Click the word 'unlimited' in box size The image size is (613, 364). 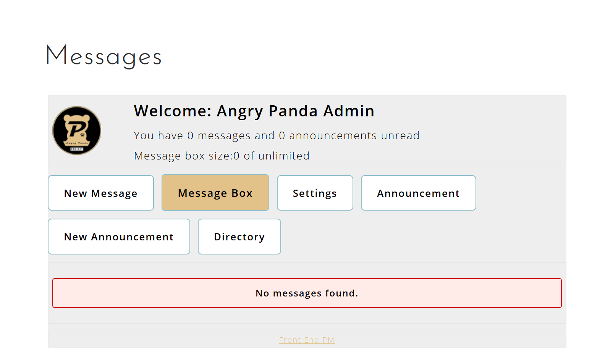[284, 156]
